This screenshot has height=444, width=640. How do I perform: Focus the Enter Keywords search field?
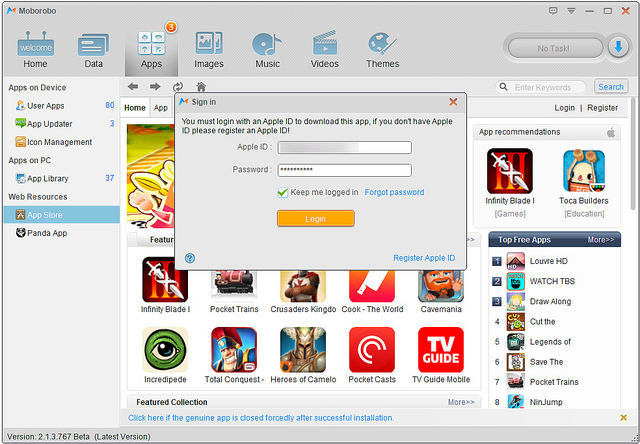(x=541, y=87)
